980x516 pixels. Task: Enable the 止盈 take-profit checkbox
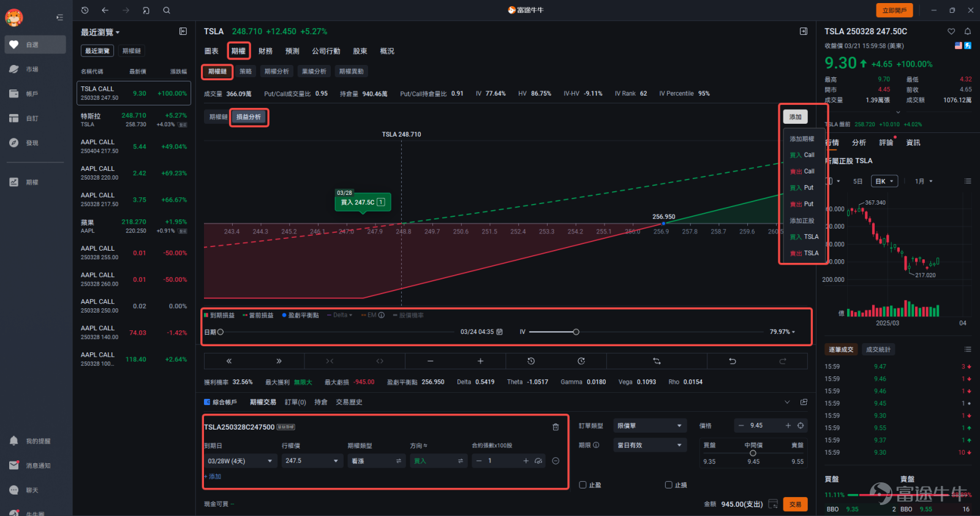[583, 485]
